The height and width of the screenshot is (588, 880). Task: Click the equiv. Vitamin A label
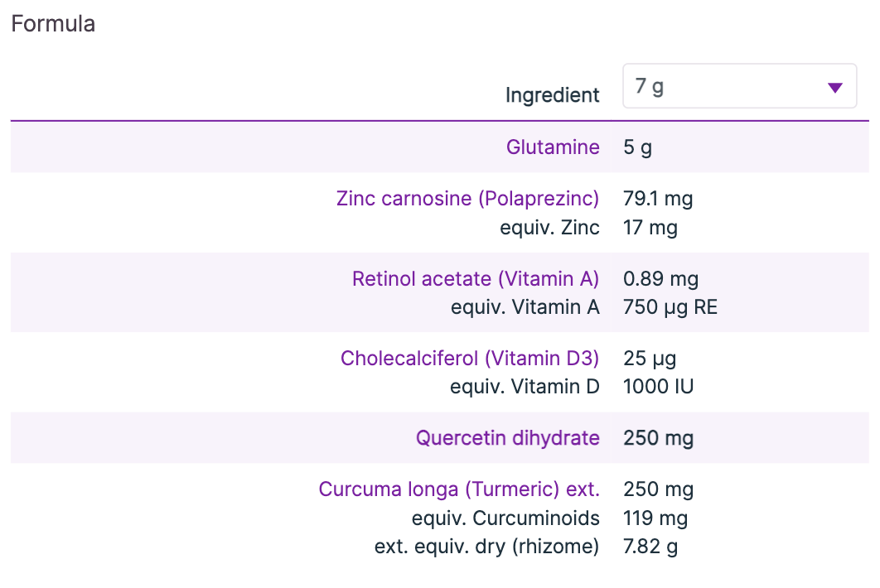point(525,307)
